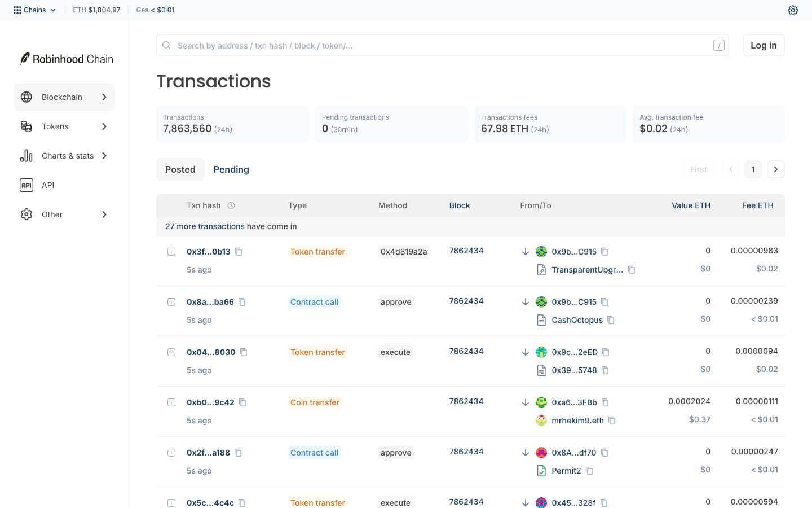Click the Block column header
Viewport: 812px width, 508px height.
click(460, 205)
